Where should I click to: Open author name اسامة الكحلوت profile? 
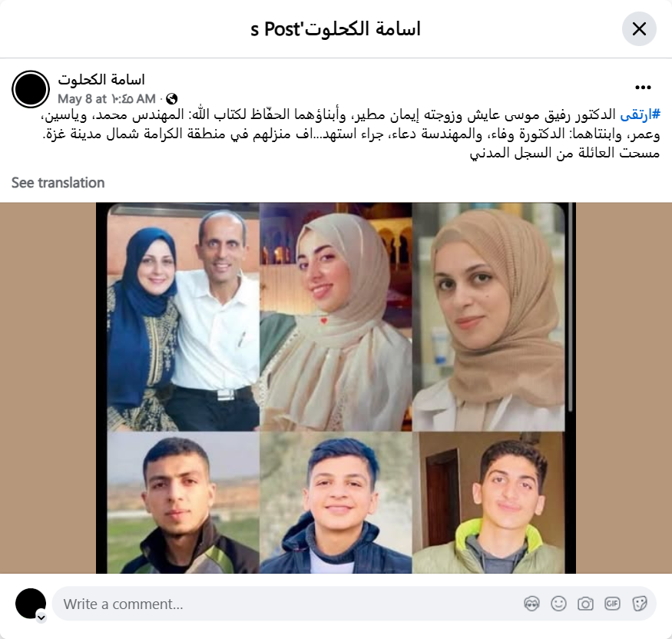pos(101,80)
